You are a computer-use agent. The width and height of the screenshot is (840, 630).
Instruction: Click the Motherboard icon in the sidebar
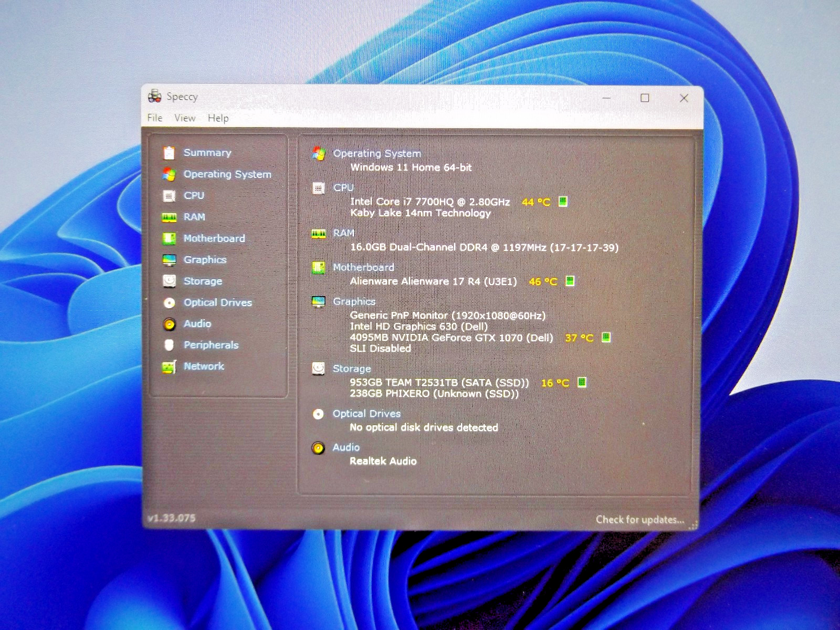tap(169, 238)
